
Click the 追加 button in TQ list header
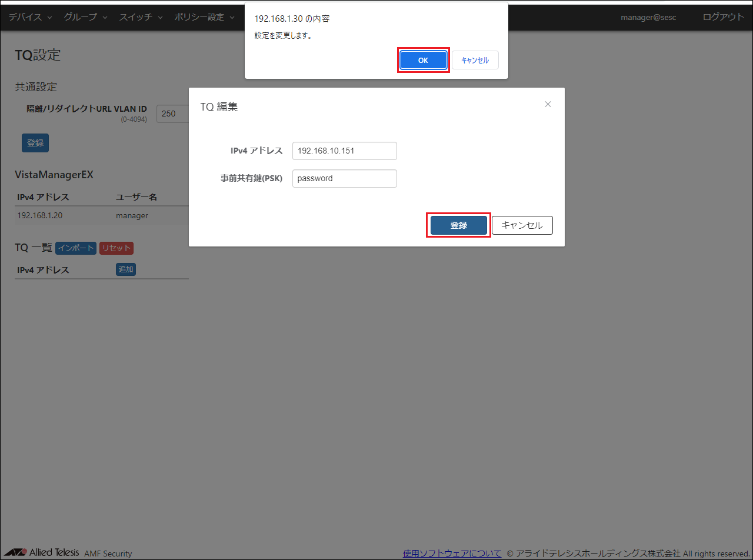(126, 269)
